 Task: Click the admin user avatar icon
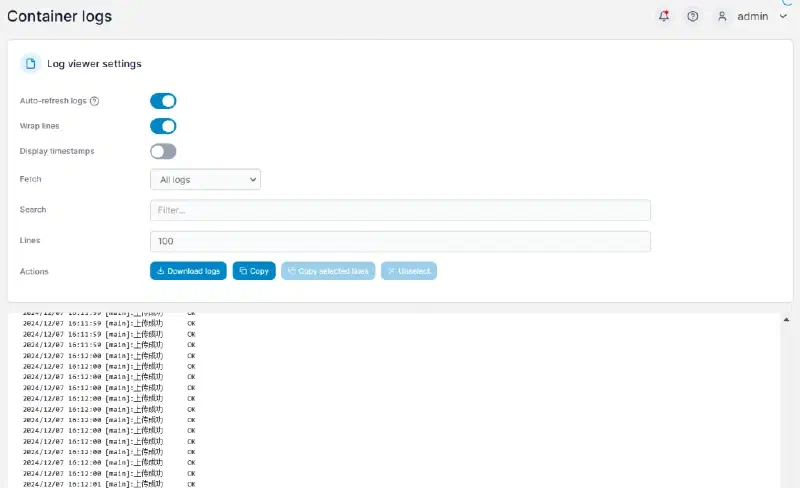coord(722,16)
